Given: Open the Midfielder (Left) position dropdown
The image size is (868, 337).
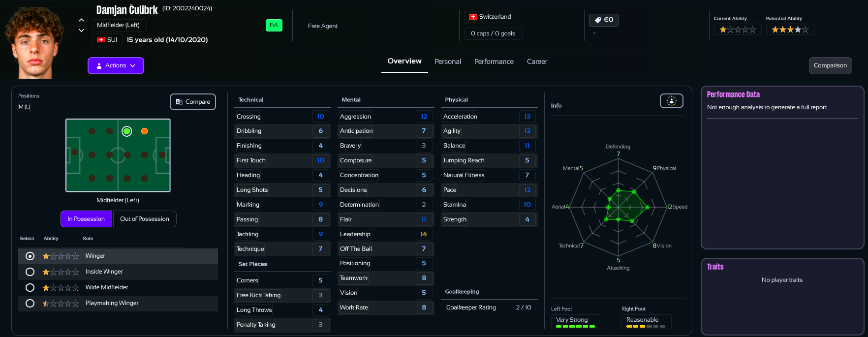Looking at the screenshot, I should (x=119, y=25).
